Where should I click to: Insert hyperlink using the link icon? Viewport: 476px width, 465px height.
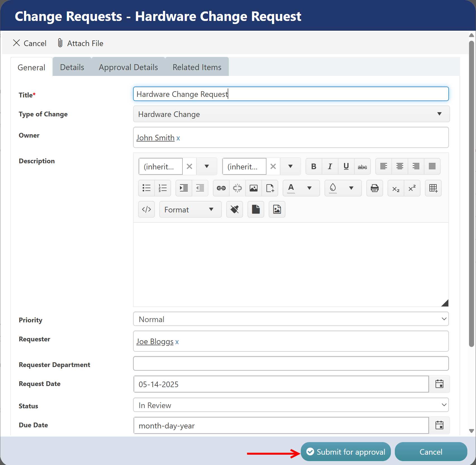click(x=221, y=188)
